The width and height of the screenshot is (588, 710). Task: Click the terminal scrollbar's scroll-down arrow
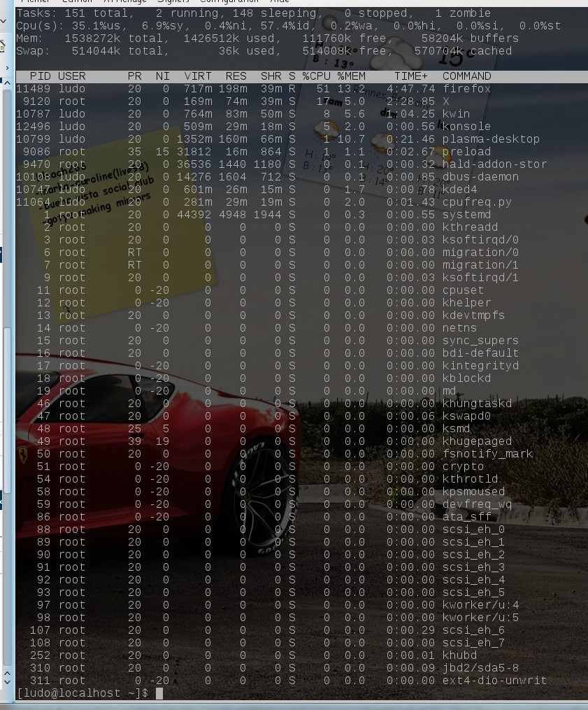point(7,682)
